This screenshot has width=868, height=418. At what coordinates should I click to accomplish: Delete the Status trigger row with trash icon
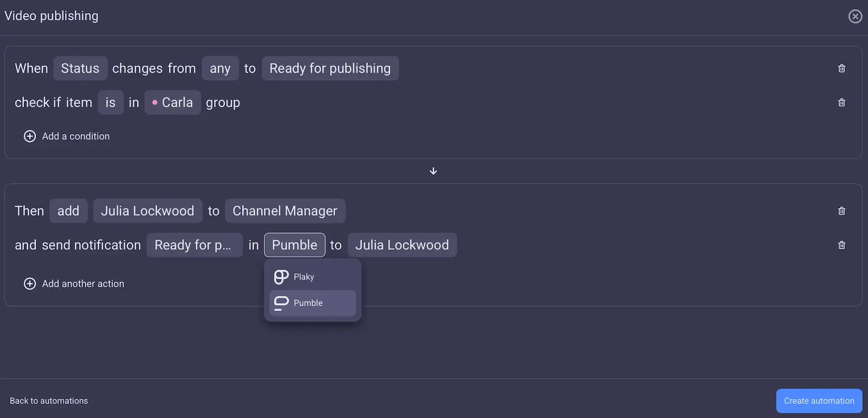click(841, 68)
